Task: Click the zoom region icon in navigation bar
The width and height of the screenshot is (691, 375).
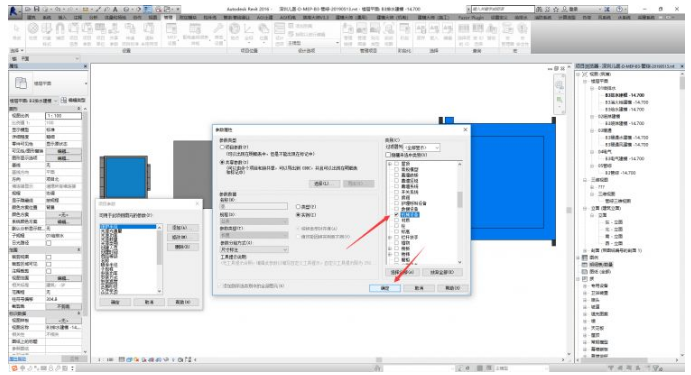Action: tap(560, 100)
